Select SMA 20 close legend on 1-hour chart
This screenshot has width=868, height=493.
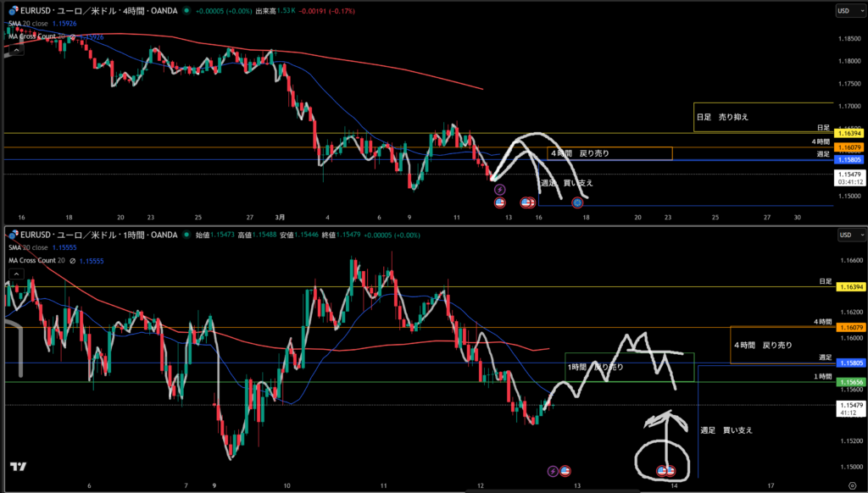click(x=30, y=246)
